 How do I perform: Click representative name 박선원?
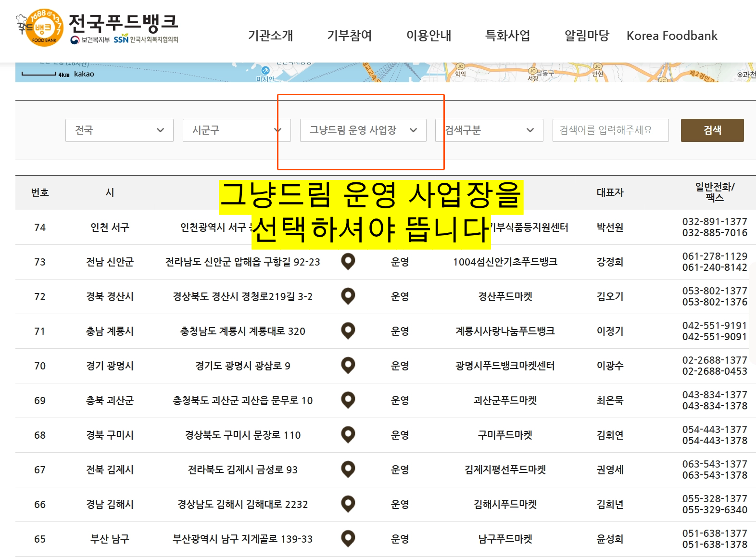(610, 227)
